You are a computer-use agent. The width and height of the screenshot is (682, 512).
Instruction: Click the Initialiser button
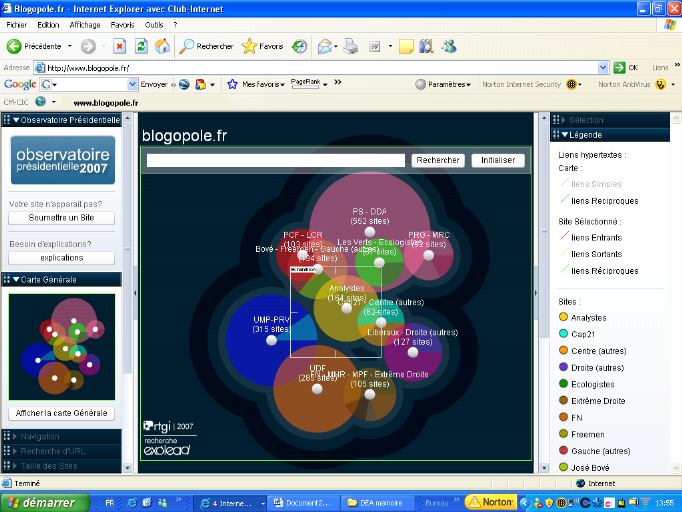click(x=498, y=160)
